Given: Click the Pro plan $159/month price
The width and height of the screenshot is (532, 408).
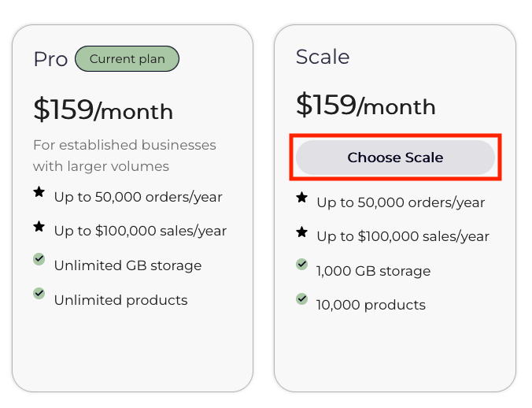Looking at the screenshot, I should [103, 110].
